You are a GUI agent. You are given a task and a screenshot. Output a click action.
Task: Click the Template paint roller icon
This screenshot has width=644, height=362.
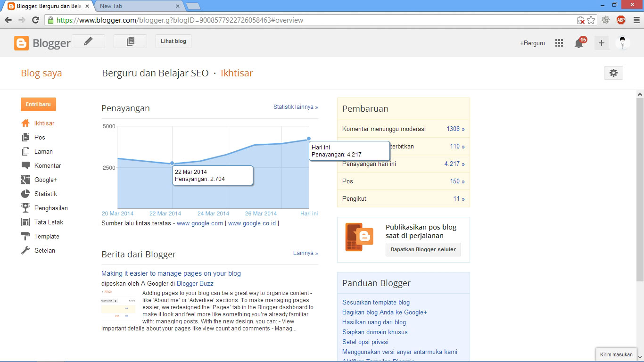[25, 236]
